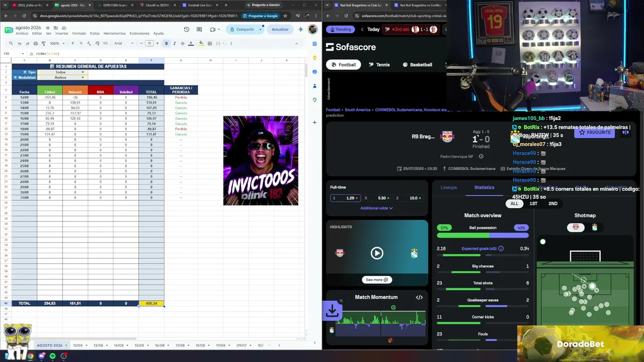This screenshot has height=362, width=644.
Task: Open the borders tool in Sheets toolbar
Action: pyautogui.click(x=210, y=43)
